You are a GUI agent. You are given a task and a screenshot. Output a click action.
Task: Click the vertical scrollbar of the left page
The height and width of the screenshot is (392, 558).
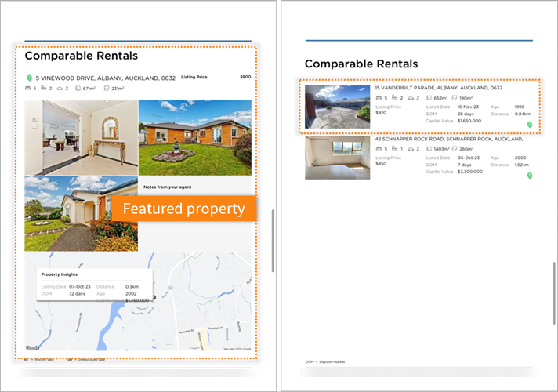(273, 241)
